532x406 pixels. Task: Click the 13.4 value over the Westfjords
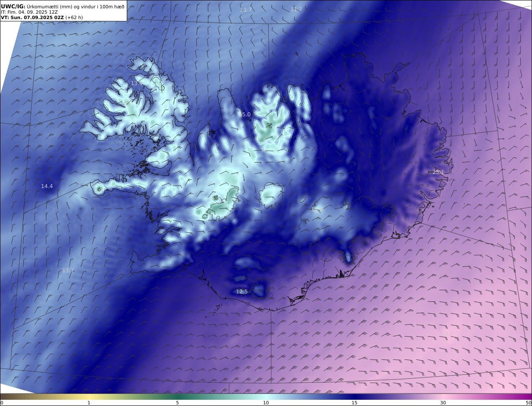pyautogui.click(x=137, y=83)
